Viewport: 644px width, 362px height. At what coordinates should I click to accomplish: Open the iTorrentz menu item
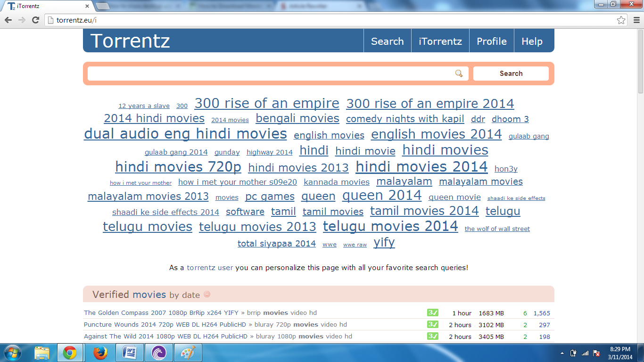(440, 41)
